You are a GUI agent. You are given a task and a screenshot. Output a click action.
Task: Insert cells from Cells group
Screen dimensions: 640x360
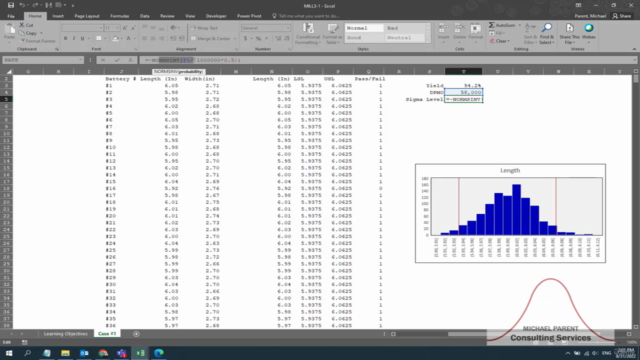(443, 33)
